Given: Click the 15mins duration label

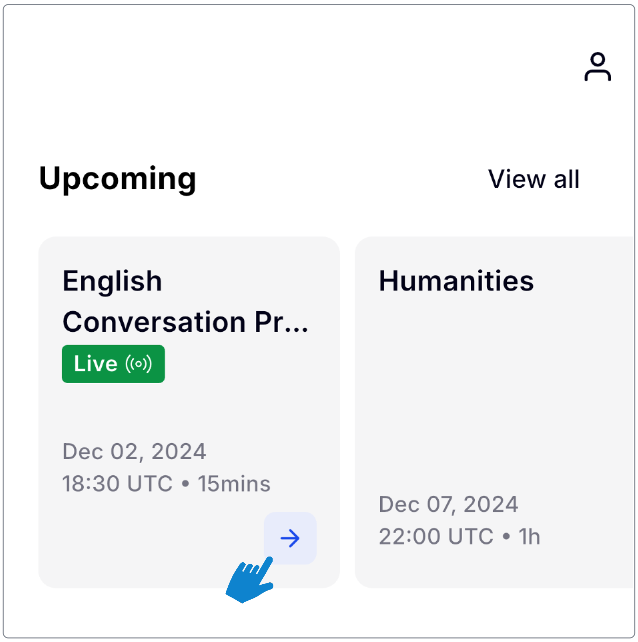Looking at the screenshot, I should [234, 484].
